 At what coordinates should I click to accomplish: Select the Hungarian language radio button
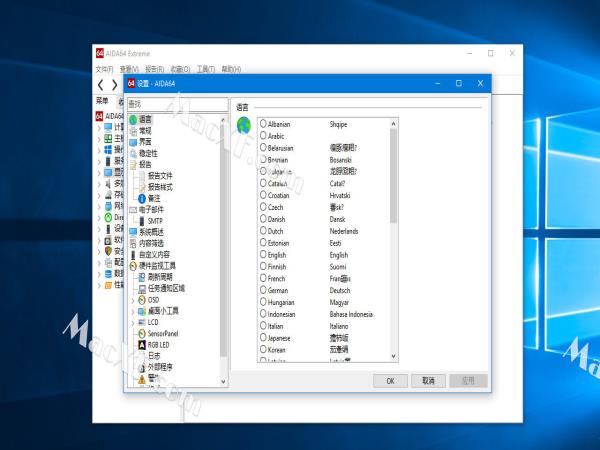(x=263, y=302)
